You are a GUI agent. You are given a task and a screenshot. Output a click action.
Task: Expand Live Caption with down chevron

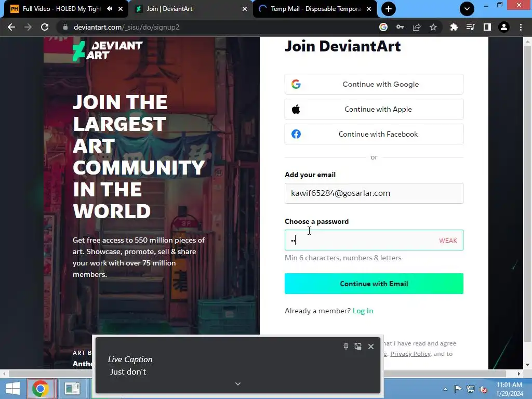[238, 384]
